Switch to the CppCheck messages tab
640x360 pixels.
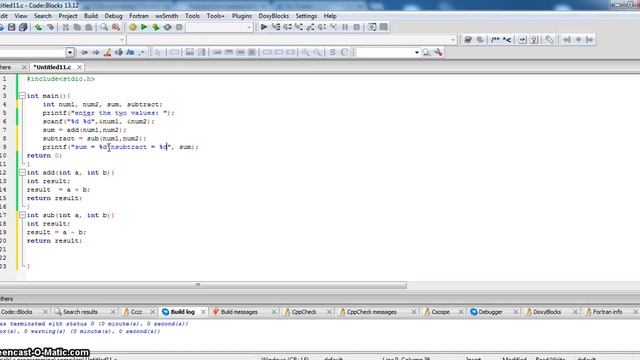pos(371,312)
